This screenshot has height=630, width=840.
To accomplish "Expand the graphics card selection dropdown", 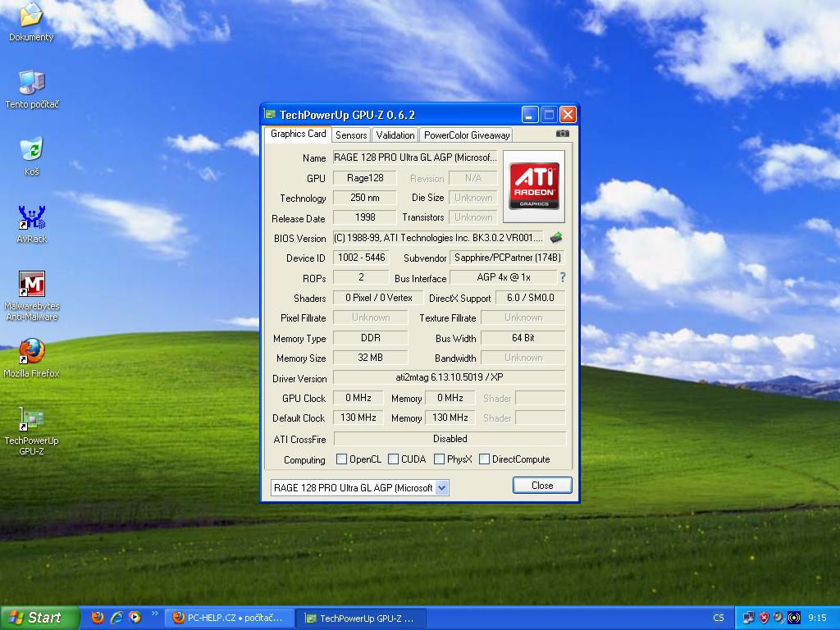I will click(x=442, y=488).
